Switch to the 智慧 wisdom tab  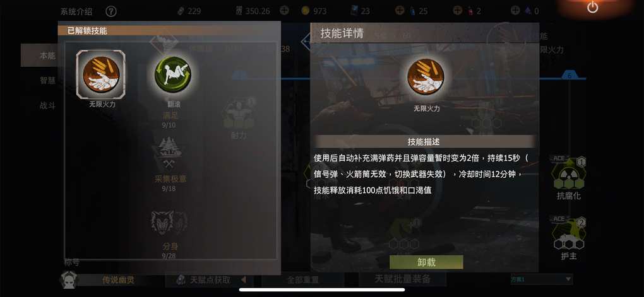pos(47,81)
